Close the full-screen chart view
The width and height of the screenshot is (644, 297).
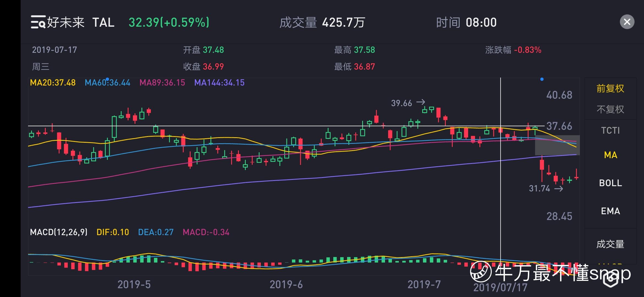pyautogui.click(x=627, y=22)
